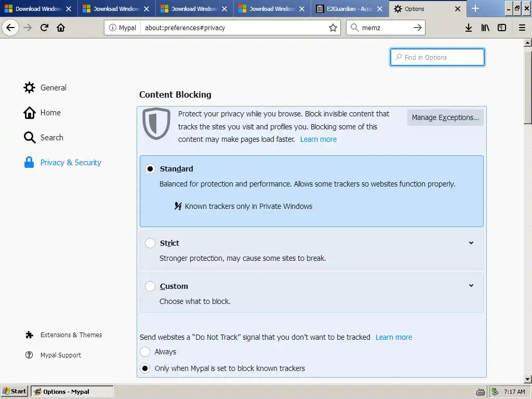Click the keyboard icon in system tray
Screen dimensions: 532x399
[481, 392]
